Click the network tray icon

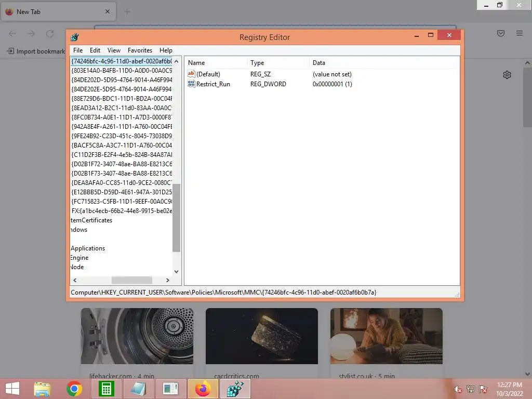click(471, 389)
